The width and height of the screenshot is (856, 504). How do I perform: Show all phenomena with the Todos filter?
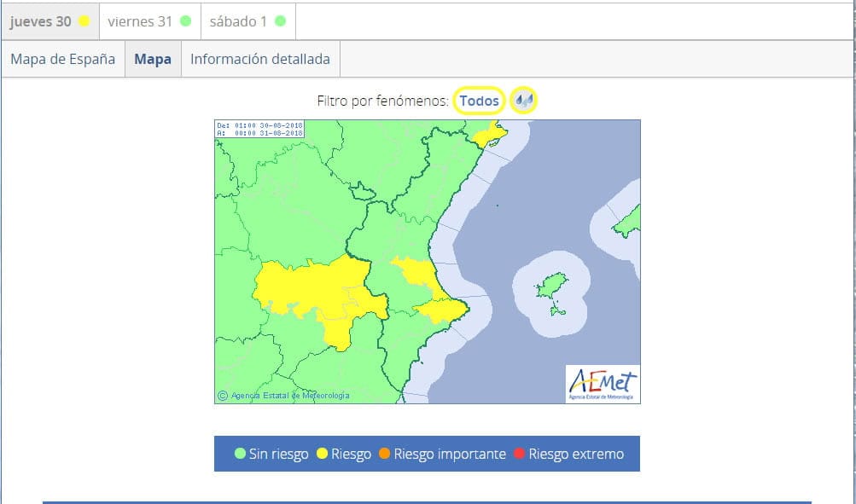(479, 101)
